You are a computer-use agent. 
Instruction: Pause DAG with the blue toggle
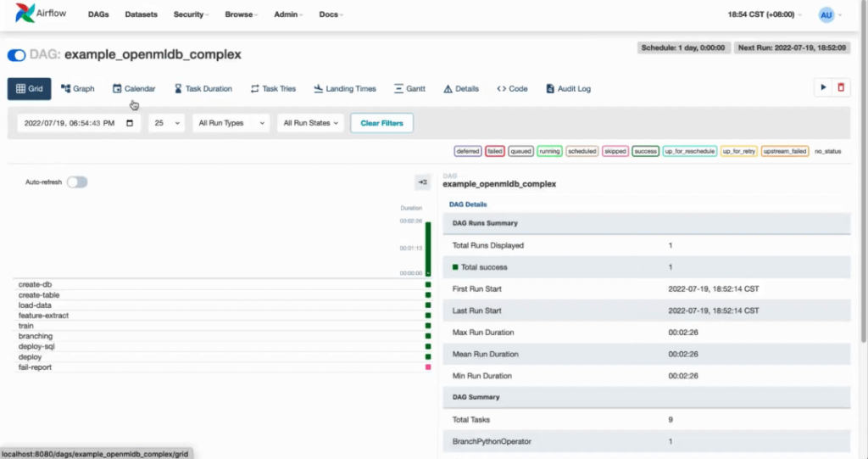(x=17, y=55)
